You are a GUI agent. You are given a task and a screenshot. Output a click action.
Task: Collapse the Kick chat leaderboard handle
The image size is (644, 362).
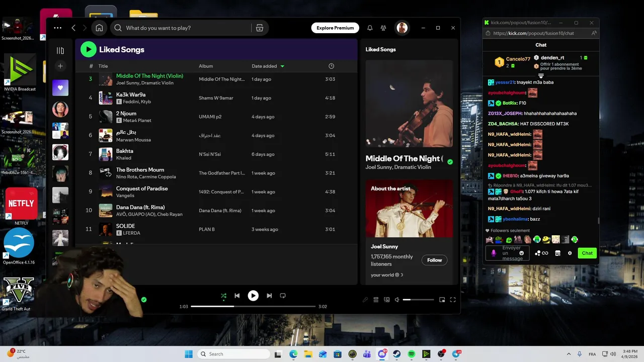pos(541,76)
